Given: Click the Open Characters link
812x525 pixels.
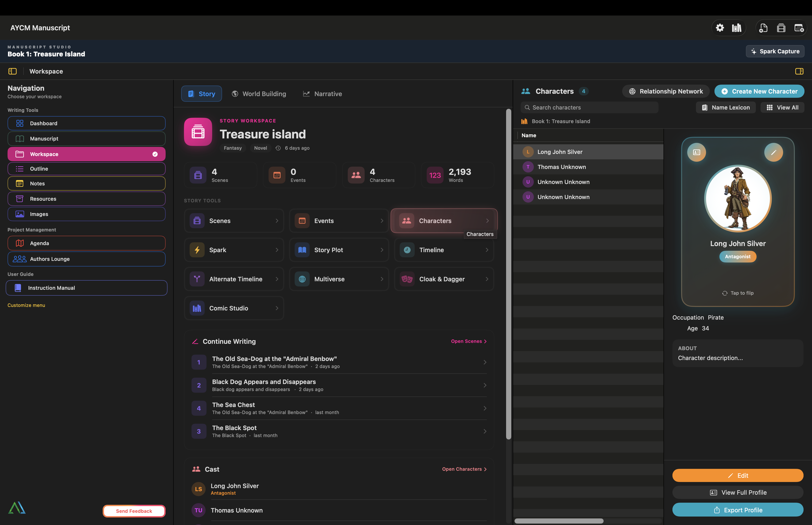Looking at the screenshot, I should pos(465,469).
